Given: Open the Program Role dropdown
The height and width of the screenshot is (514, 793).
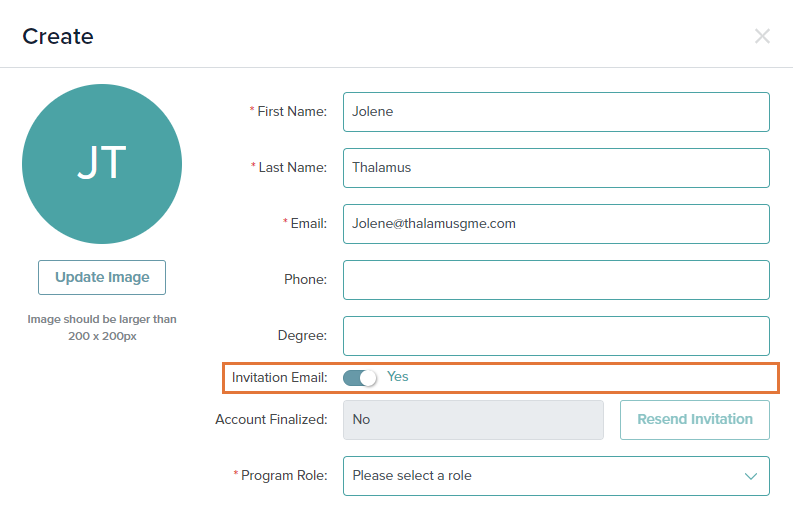Looking at the screenshot, I should tap(556, 476).
